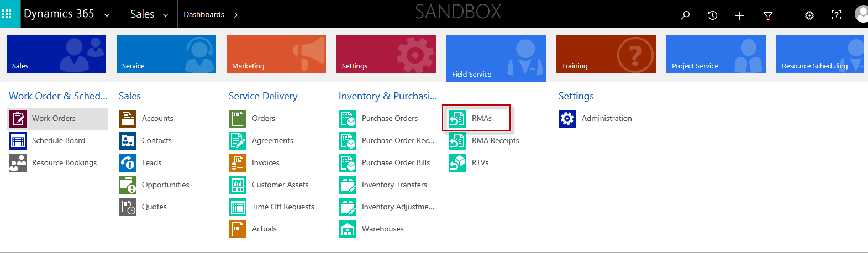The width and height of the screenshot is (868, 253).
Task: Click the Inventory & Purchasing heading
Action: [388, 96]
